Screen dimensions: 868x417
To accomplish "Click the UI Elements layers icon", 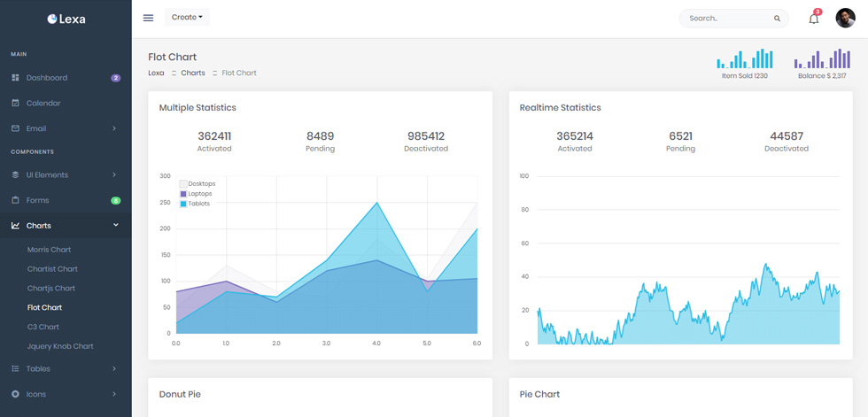I will tap(16, 174).
